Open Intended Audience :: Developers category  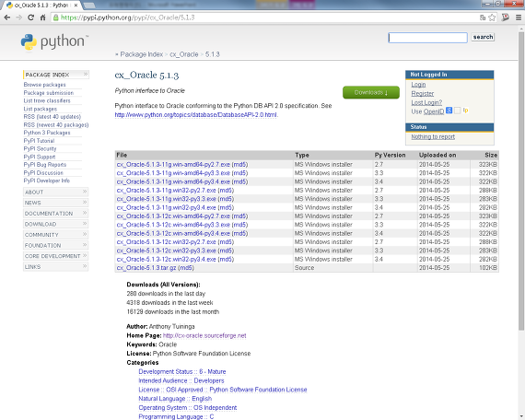pyautogui.click(x=181, y=380)
